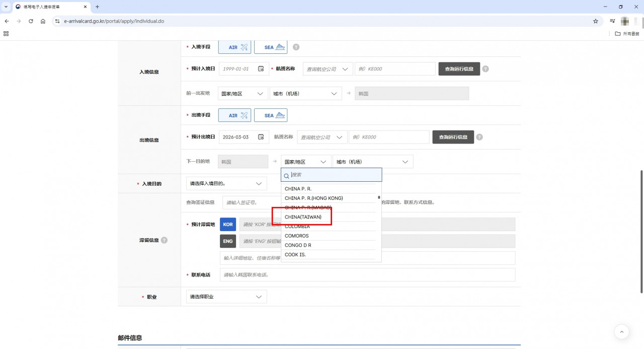The height and width of the screenshot is (349, 644).
Task: Click calendar icon beside expected entry date
Action: (x=261, y=69)
